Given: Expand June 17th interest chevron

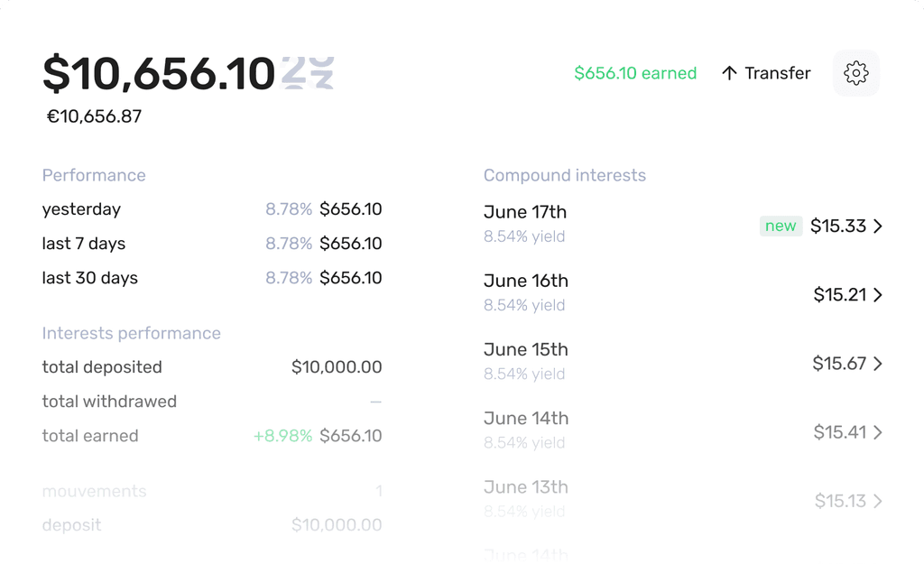Looking at the screenshot, I should pyautogui.click(x=877, y=227).
